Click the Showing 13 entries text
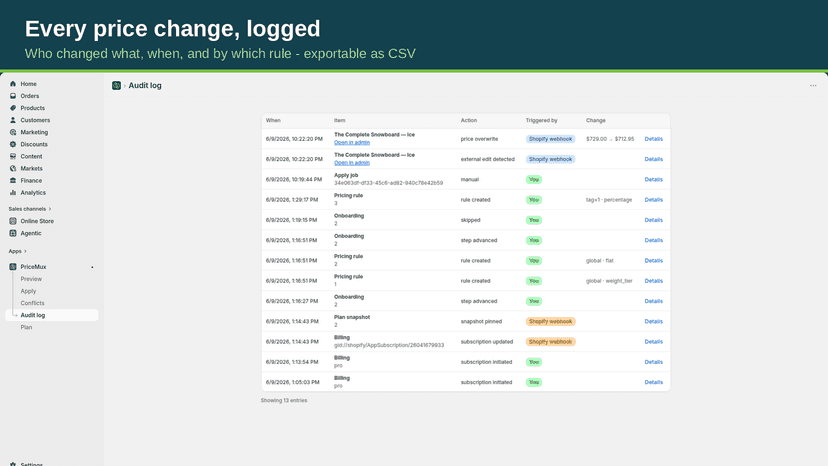Viewport: 828px width, 466px height. [x=284, y=400]
